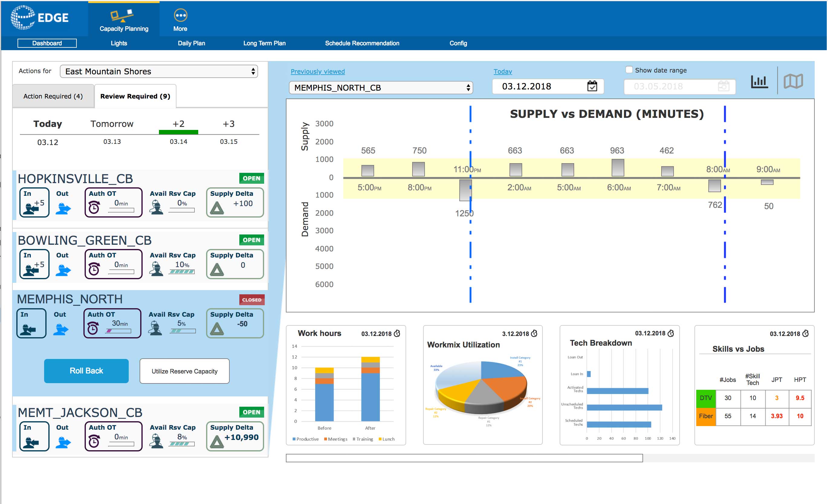Click HOPKINSVILLE_CB Auth OT stopwatch icon
This screenshot has width=828, height=504.
(x=94, y=207)
